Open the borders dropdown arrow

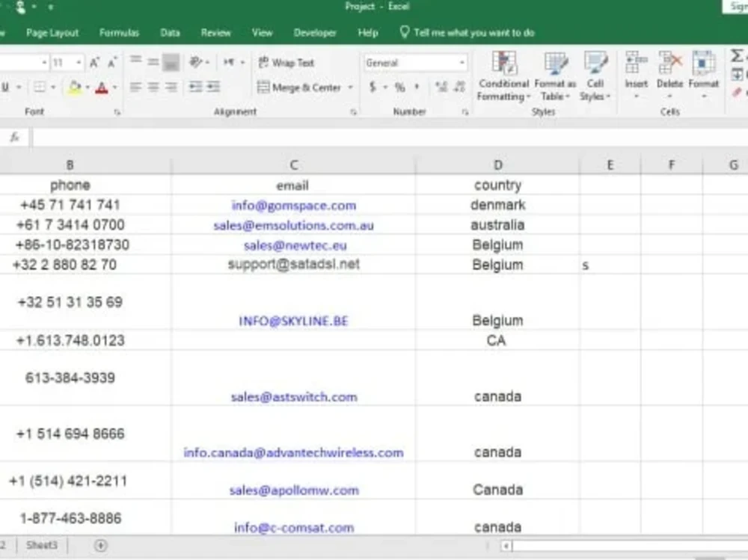pyautogui.click(x=53, y=87)
